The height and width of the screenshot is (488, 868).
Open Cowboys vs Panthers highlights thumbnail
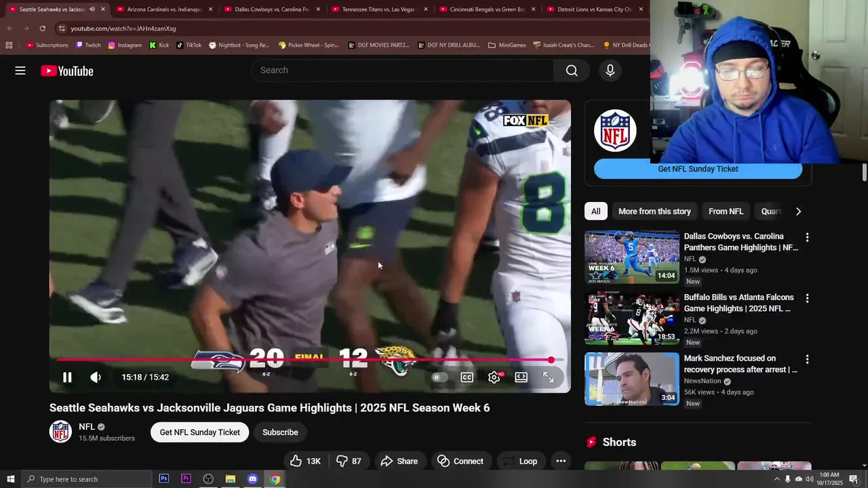(x=632, y=257)
